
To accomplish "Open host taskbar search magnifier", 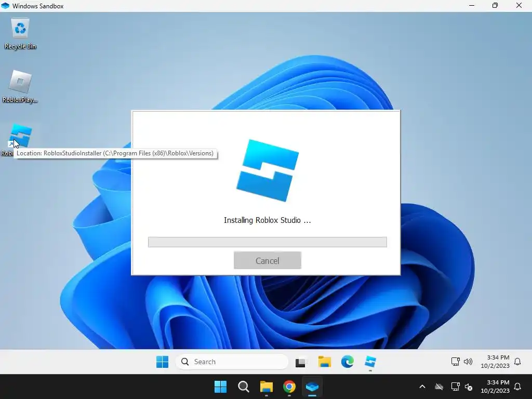I will [x=244, y=387].
